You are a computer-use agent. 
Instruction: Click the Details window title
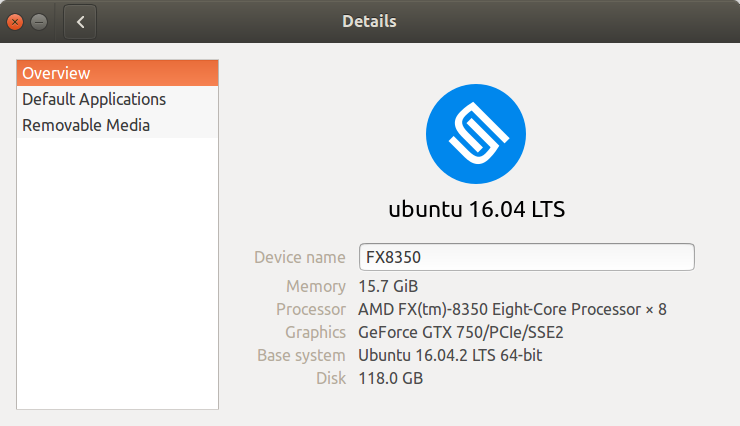370,21
